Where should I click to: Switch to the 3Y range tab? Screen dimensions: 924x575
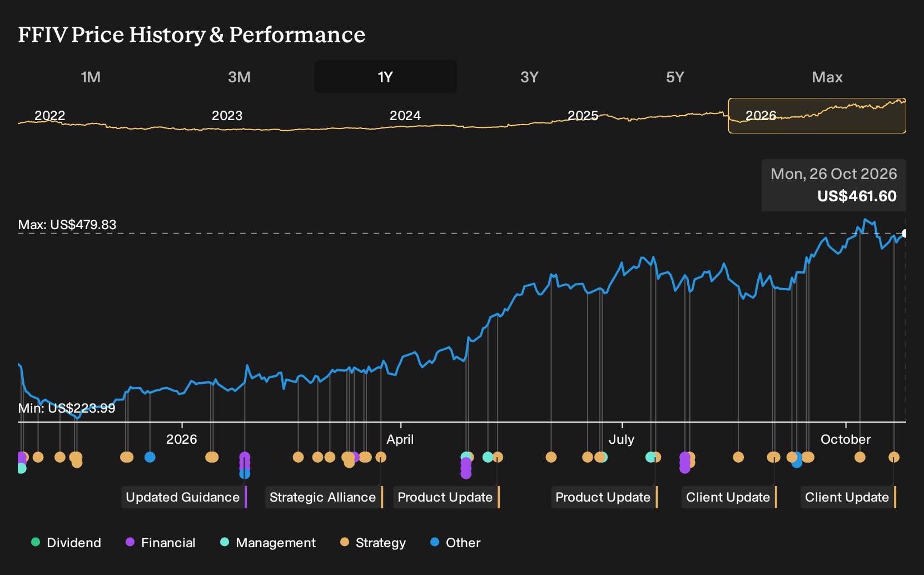point(529,77)
